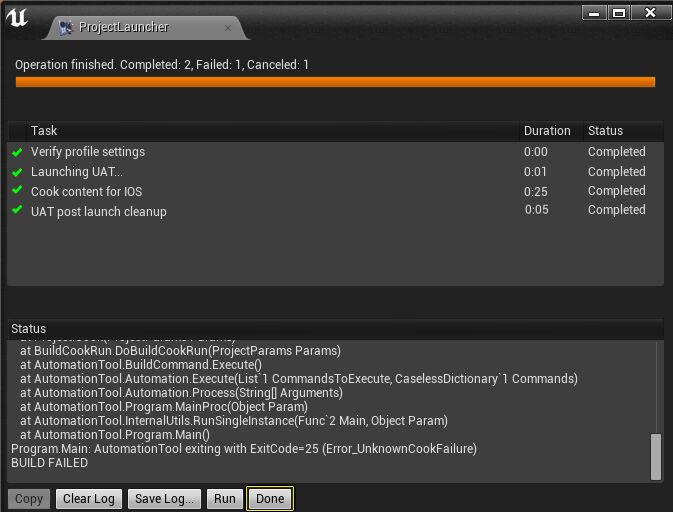Click the orange operation progress bar
Viewport: 673px width, 512px height.
[335, 82]
